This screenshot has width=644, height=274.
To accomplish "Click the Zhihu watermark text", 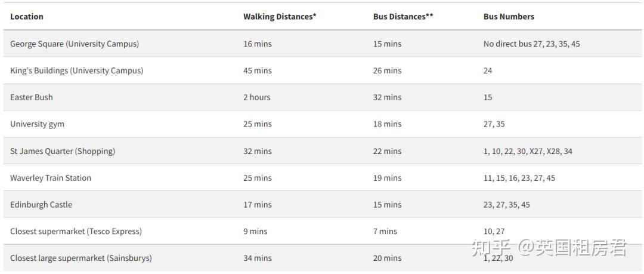I will click(549, 247).
